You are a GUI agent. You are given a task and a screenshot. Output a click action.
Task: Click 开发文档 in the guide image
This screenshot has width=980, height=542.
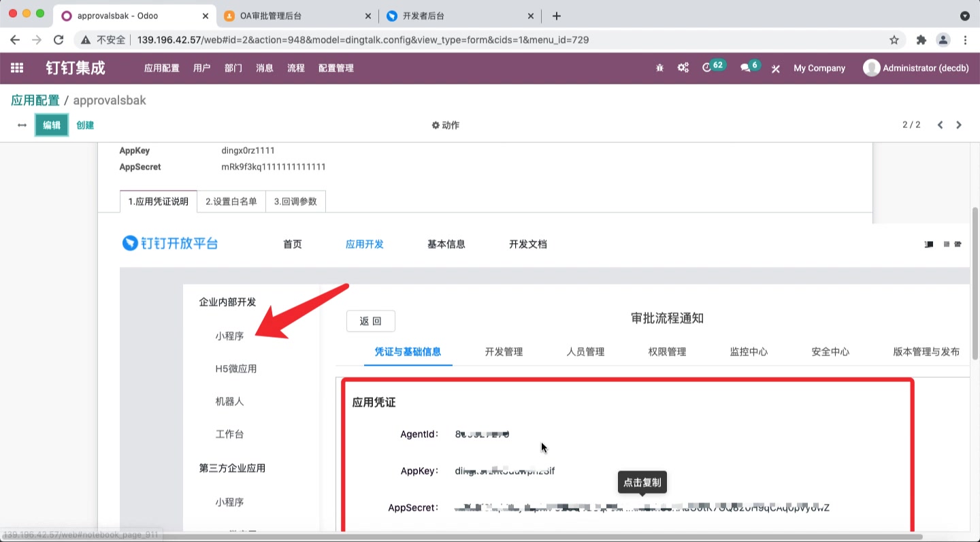coord(528,244)
